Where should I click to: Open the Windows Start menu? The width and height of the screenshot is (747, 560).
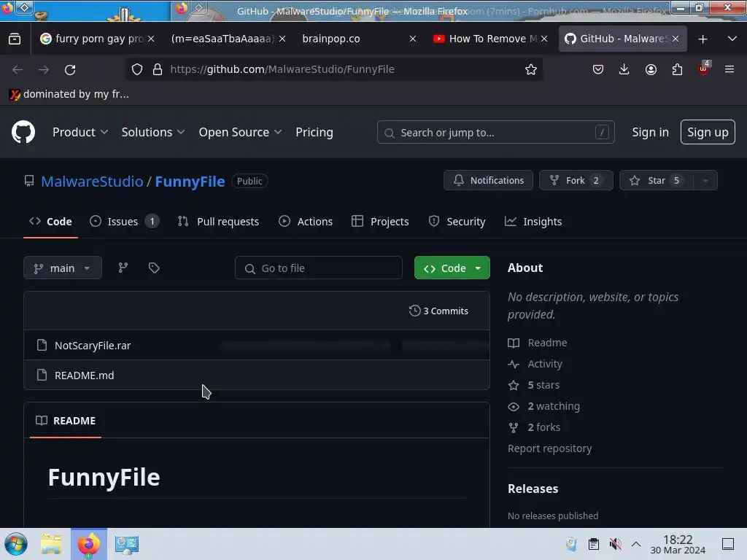[x=16, y=544]
